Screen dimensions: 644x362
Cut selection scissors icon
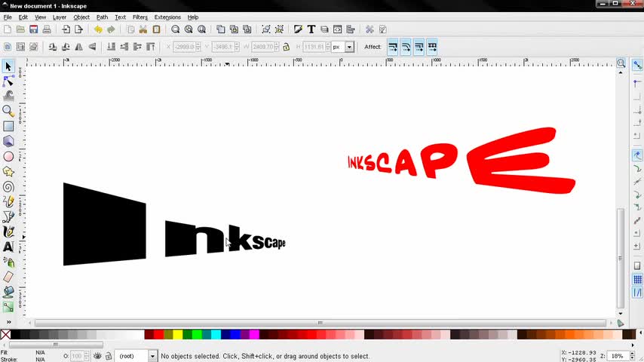(143, 29)
